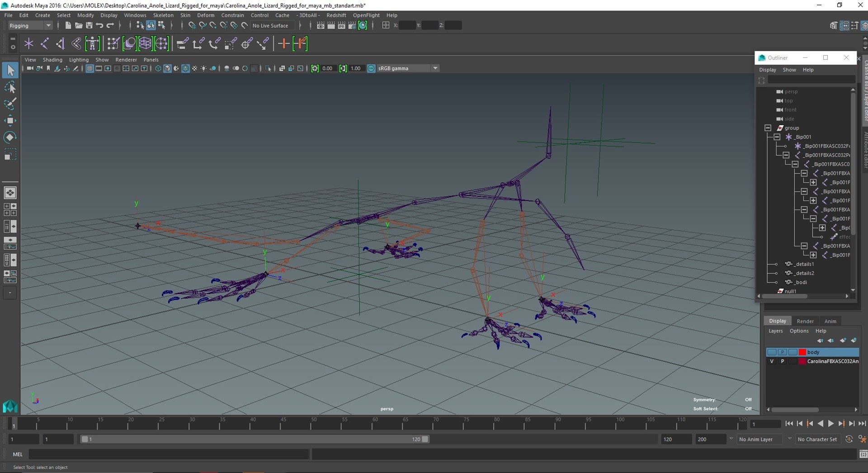Click the red body layer color swatch

coord(802,352)
